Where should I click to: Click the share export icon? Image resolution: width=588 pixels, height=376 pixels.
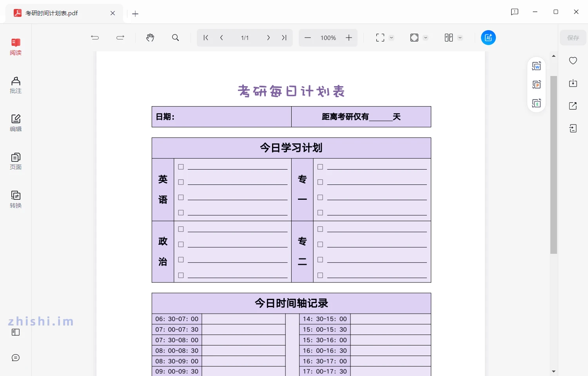[x=573, y=106]
